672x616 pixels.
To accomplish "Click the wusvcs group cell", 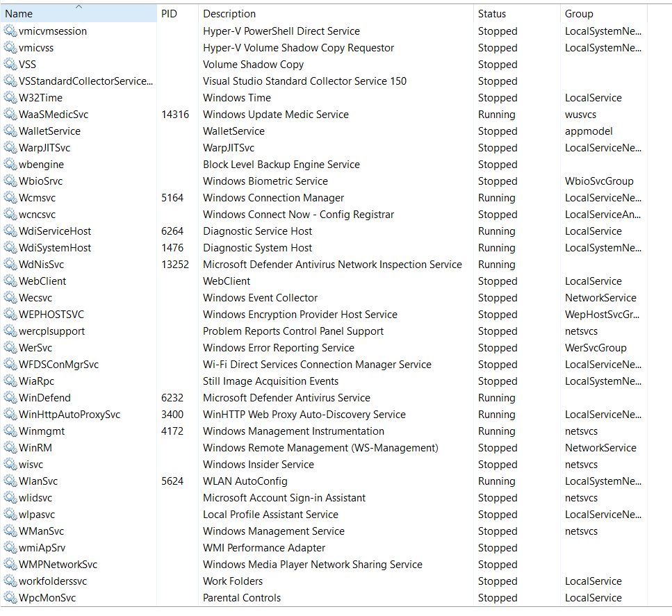I will (x=580, y=115).
